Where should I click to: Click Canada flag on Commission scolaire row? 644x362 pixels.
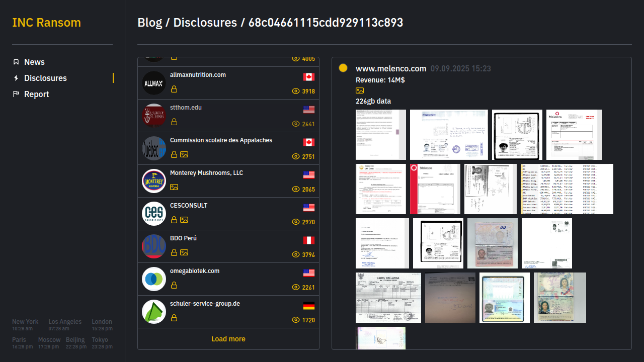(309, 142)
